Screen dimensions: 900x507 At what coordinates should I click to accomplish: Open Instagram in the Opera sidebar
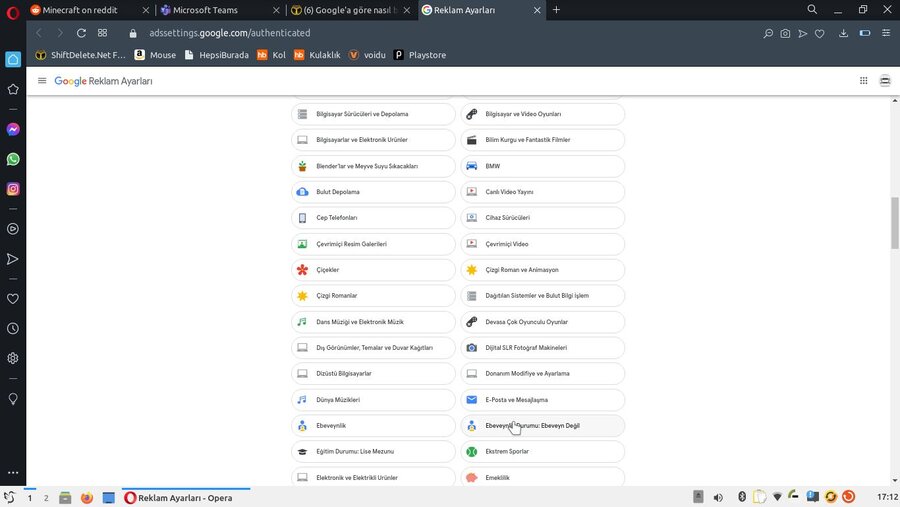click(x=13, y=189)
